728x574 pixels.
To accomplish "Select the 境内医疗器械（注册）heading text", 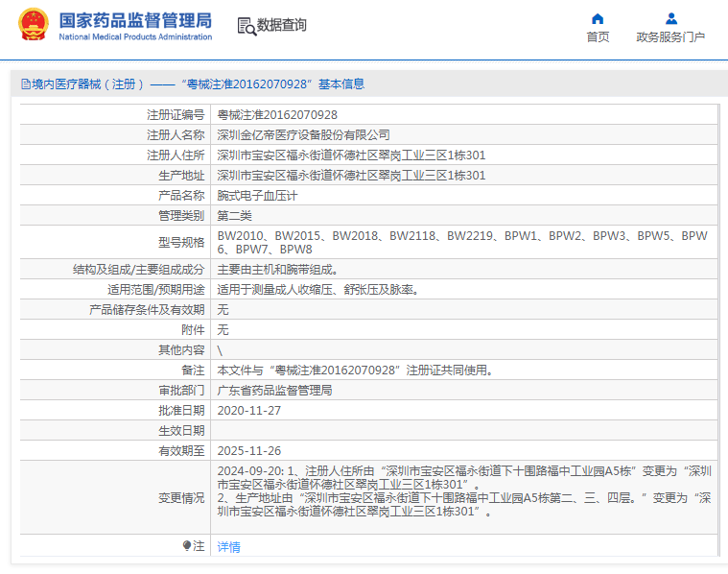I will (x=87, y=84).
